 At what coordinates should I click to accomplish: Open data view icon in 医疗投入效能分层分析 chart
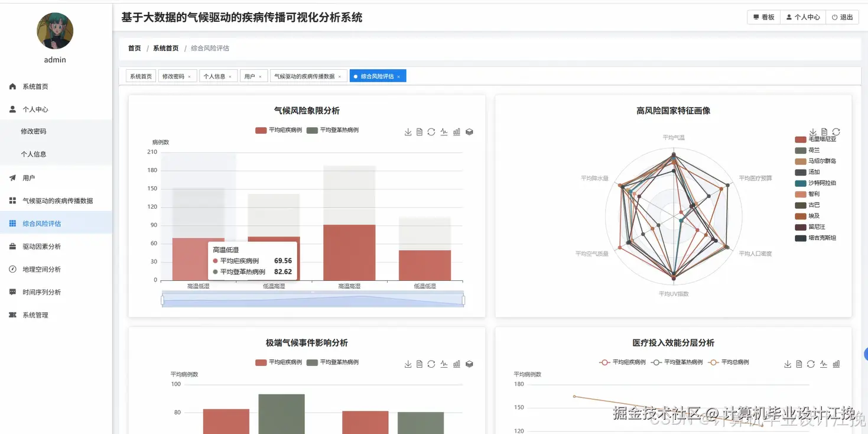pos(799,364)
